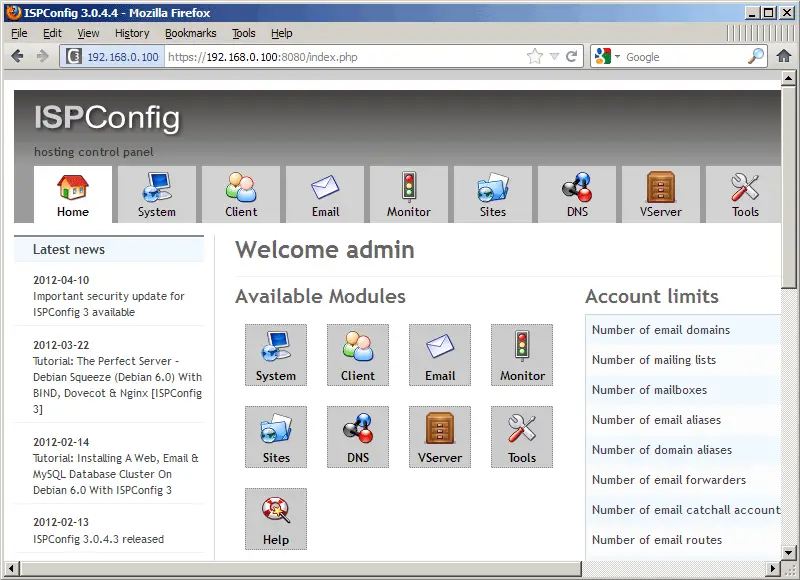Screen dimensions: 800x580
Task: Open the History menu
Action: click(x=132, y=33)
